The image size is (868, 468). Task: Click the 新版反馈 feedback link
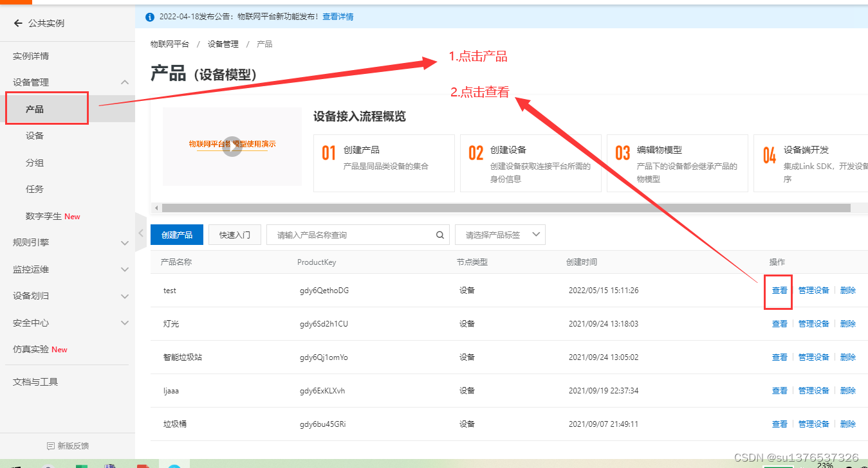tap(68, 446)
